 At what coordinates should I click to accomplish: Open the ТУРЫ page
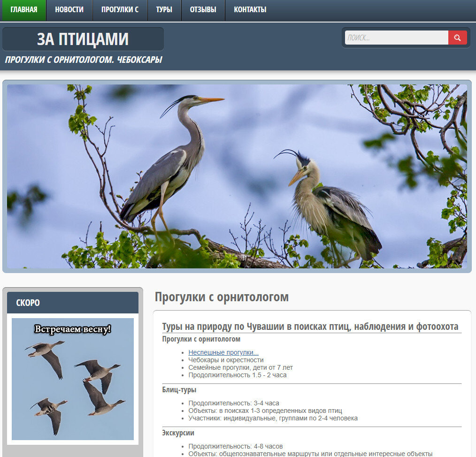[x=164, y=10]
